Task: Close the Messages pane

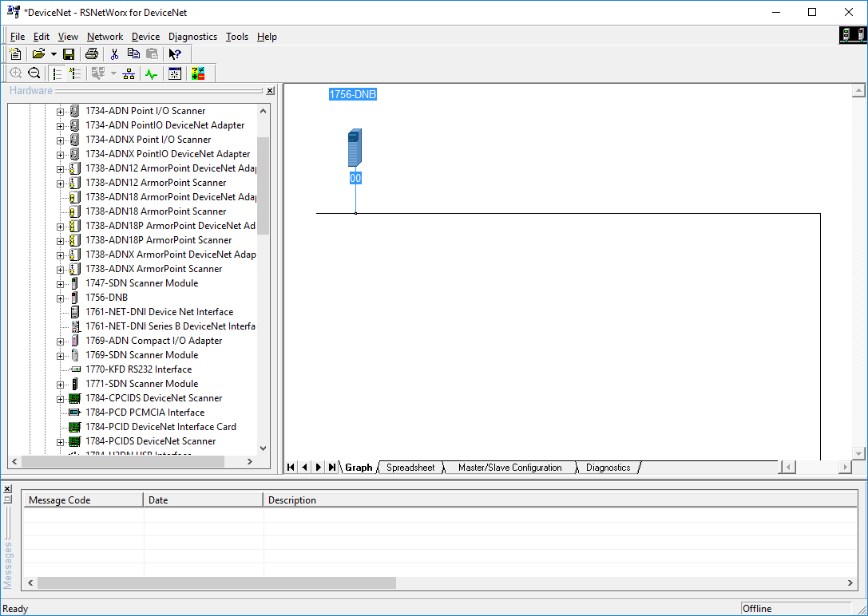Action: pos(7,489)
